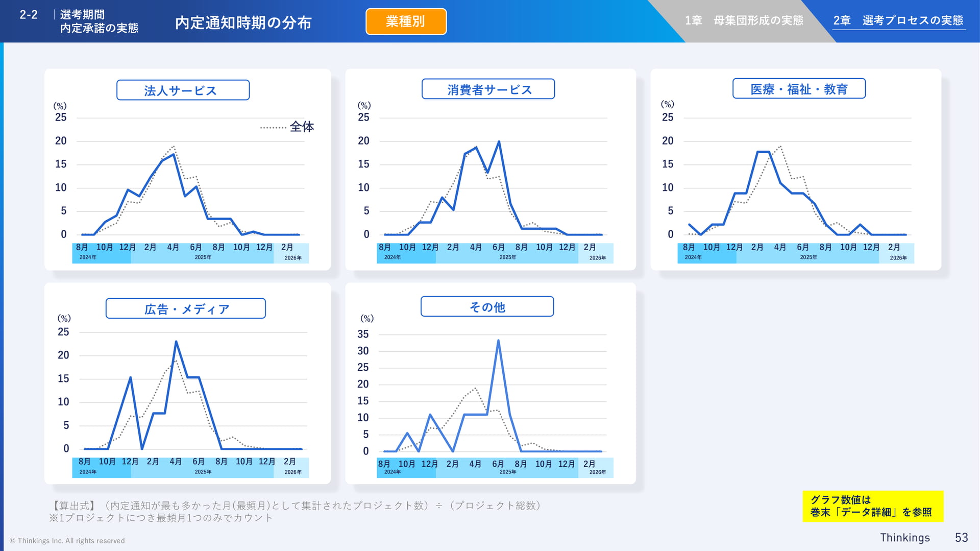Click the 全体 legend entry
The height and width of the screenshot is (551, 980).
[x=287, y=127]
